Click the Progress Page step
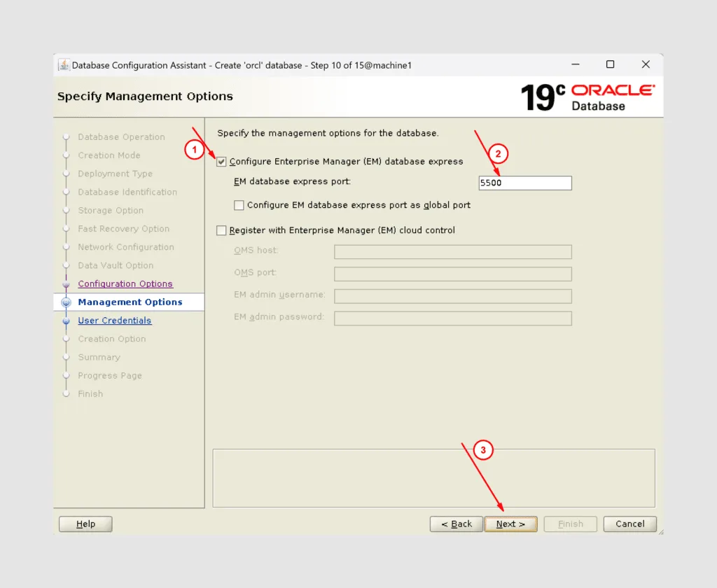 (x=110, y=375)
